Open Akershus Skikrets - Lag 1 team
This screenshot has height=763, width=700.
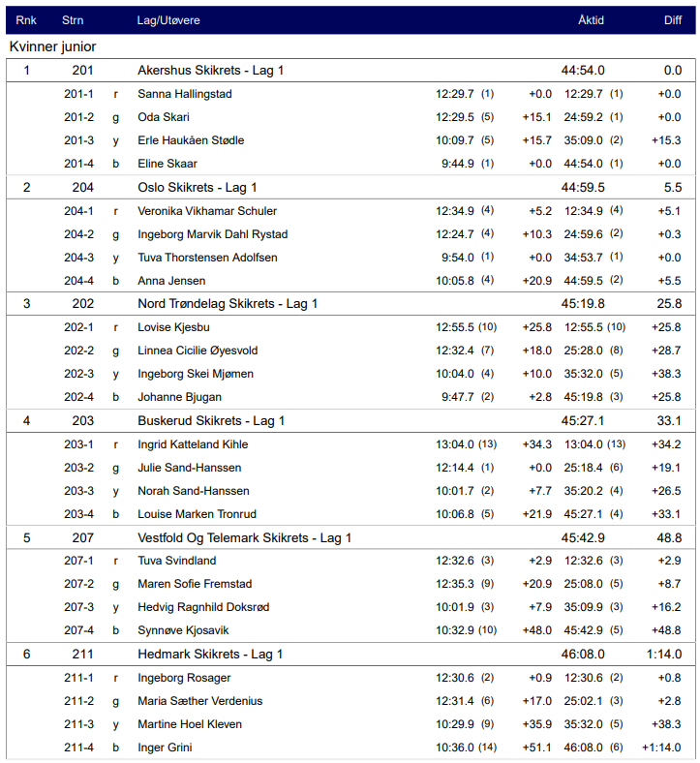210,71
